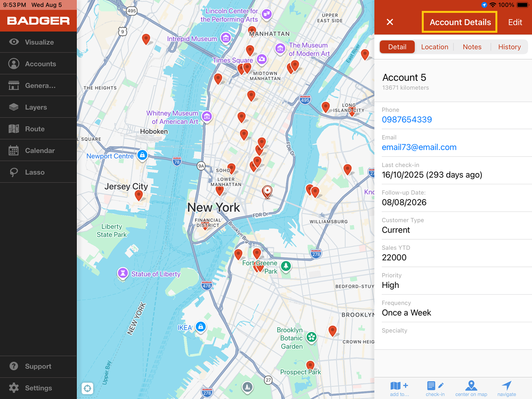Tap the account pin in Long Island City
This screenshot has height=399, width=532.
(352, 111)
